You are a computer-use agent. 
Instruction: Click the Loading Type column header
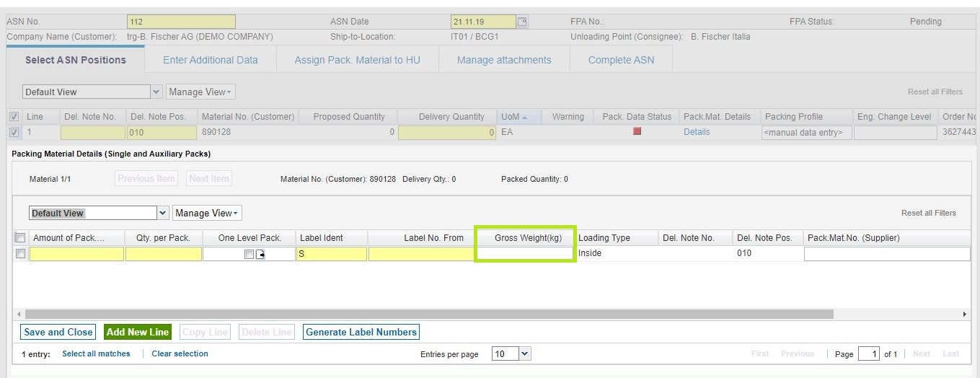click(x=604, y=237)
